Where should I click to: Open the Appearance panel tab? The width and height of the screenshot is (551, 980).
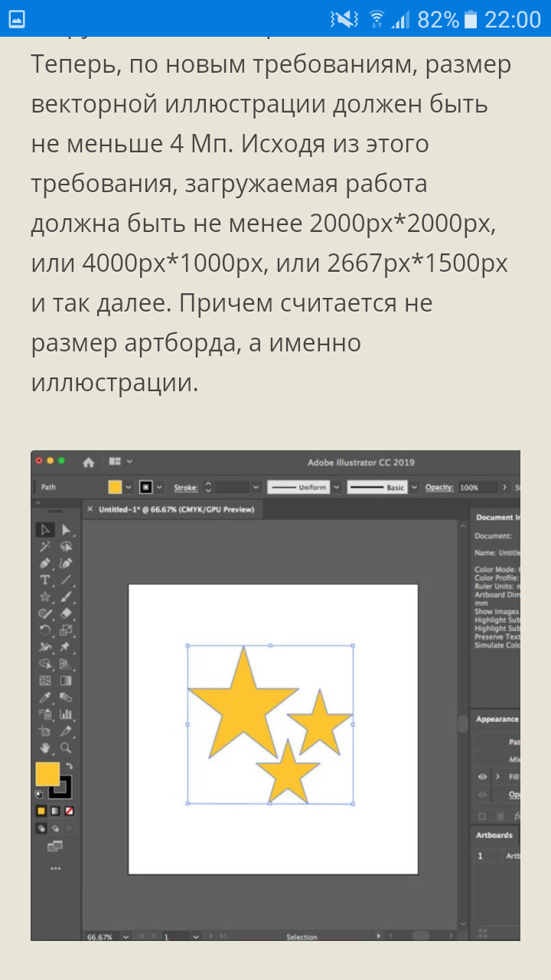pyautogui.click(x=497, y=719)
